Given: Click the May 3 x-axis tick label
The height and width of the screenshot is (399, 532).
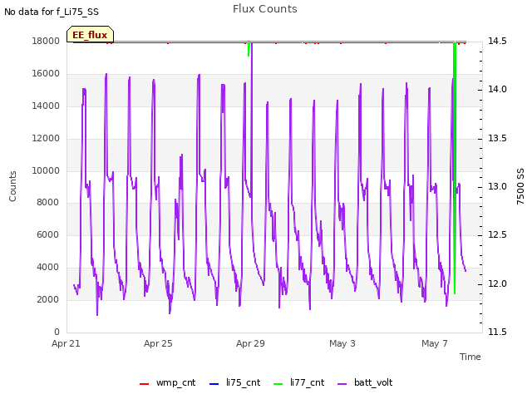Looking at the screenshot, I should tap(342, 343).
